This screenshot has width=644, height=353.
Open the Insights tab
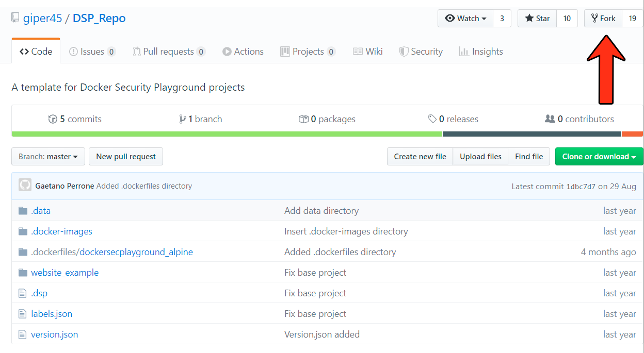tap(481, 52)
